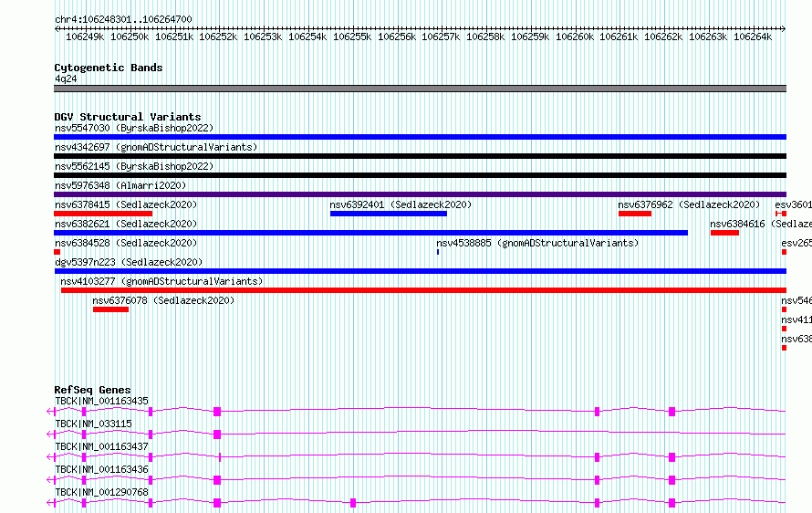This screenshot has height=513, width=812.
Task: Click the chr4:106248301..106264700 region label
Action: 123,19
